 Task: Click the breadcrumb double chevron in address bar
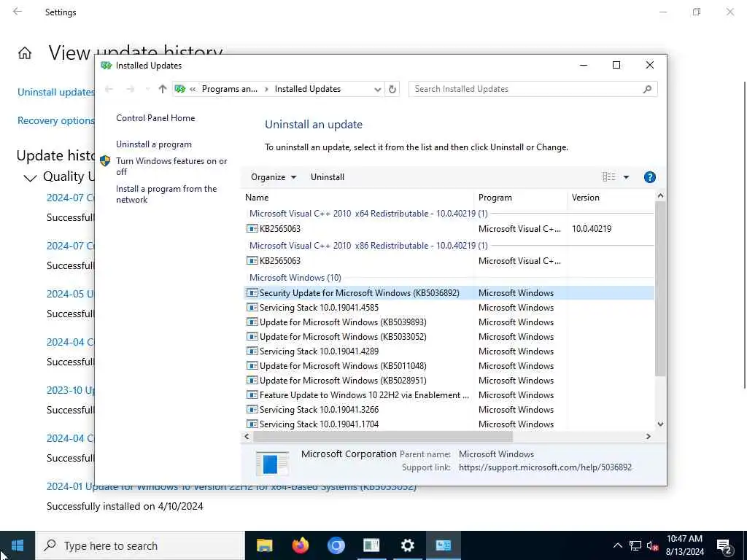193,89
